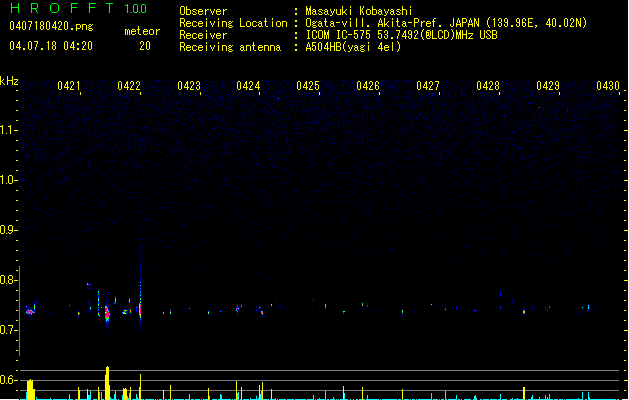Click the time marker 0426

coord(368,86)
